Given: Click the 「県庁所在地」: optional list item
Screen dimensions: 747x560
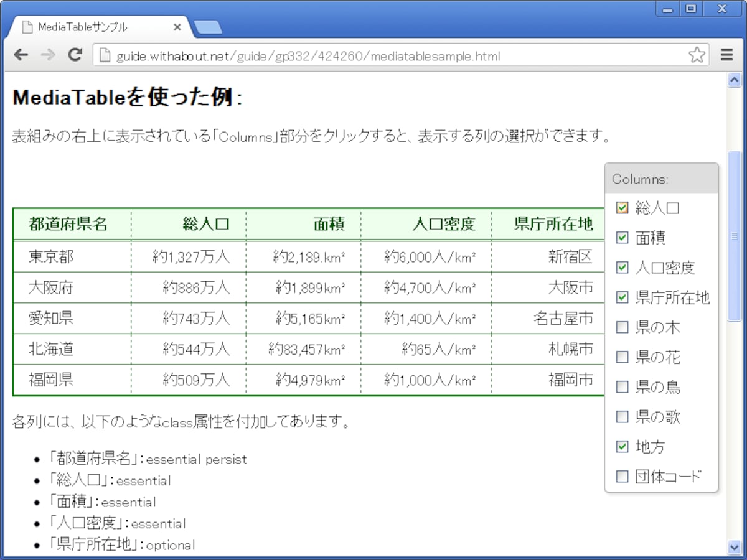Looking at the screenshot, I should [123, 544].
